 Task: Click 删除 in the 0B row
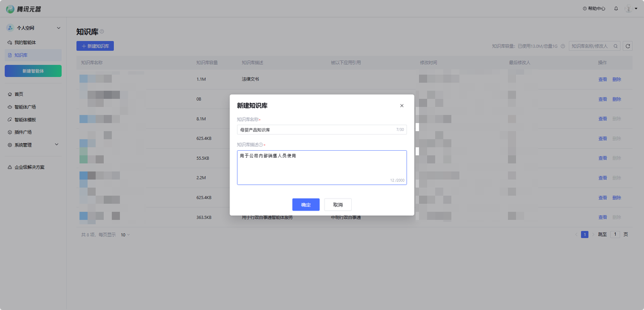[x=617, y=99]
